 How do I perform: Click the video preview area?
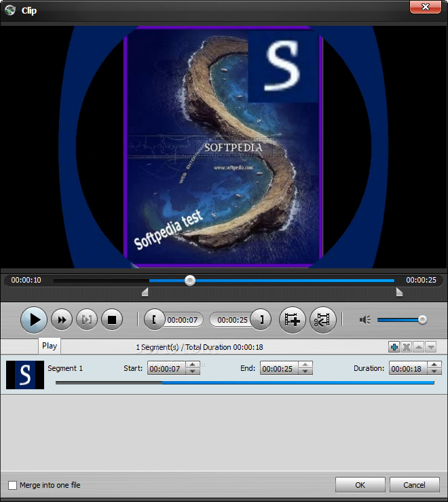[x=224, y=147]
